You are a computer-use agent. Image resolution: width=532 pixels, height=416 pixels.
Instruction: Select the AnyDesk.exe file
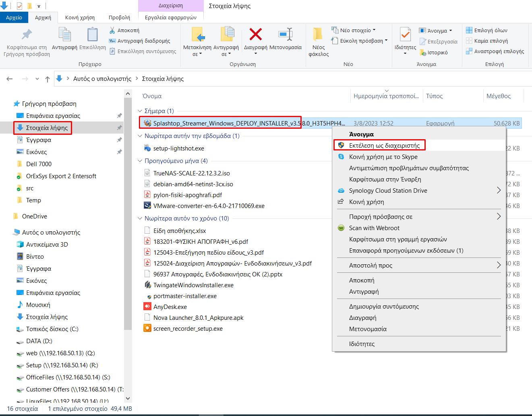tap(170, 307)
